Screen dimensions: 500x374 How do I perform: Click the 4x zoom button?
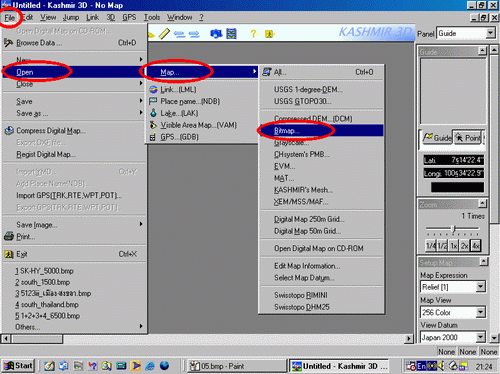[x=476, y=246]
